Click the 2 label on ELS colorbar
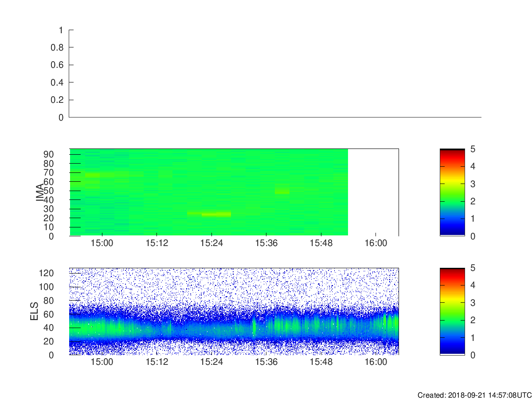532x399 pixels. pyautogui.click(x=473, y=320)
